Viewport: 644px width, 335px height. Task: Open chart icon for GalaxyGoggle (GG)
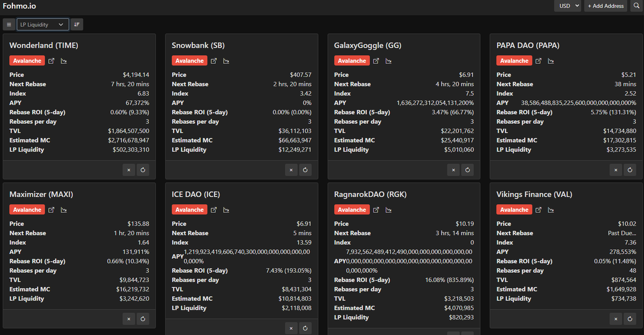pos(389,61)
